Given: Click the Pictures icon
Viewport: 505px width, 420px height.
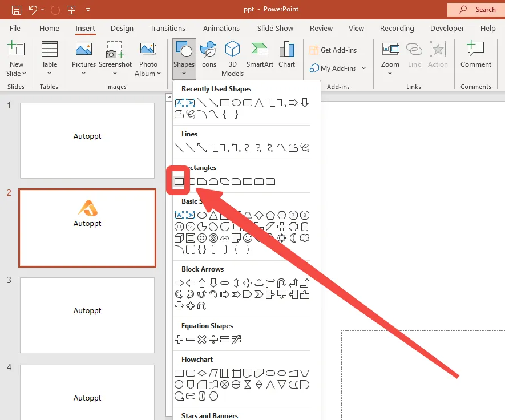Looking at the screenshot, I should pos(84,49).
